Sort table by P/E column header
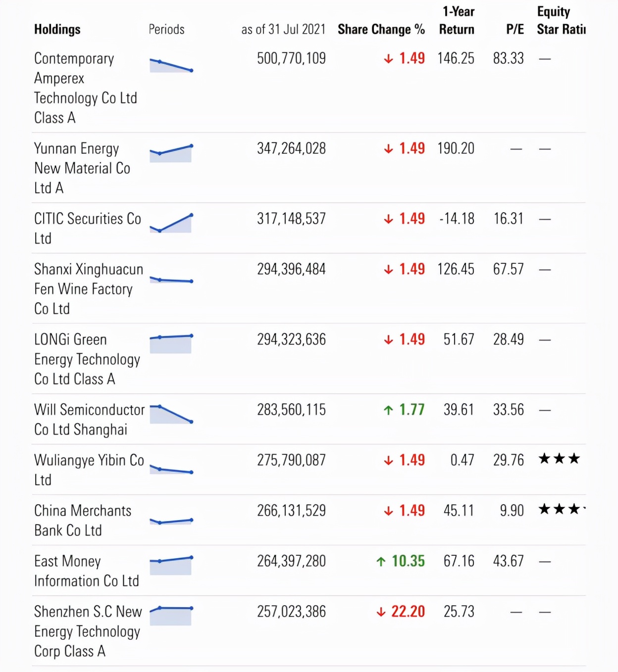This screenshot has width=618, height=672. pos(515,30)
